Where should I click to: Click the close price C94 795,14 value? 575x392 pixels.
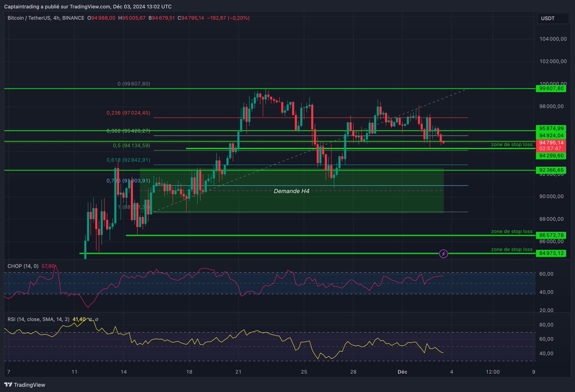tap(191, 18)
